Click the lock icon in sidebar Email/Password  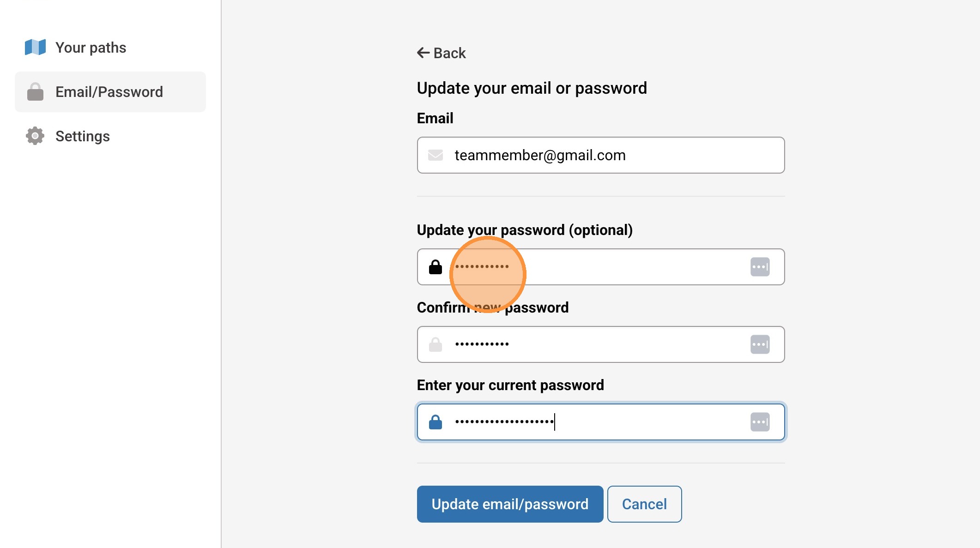pos(35,92)
